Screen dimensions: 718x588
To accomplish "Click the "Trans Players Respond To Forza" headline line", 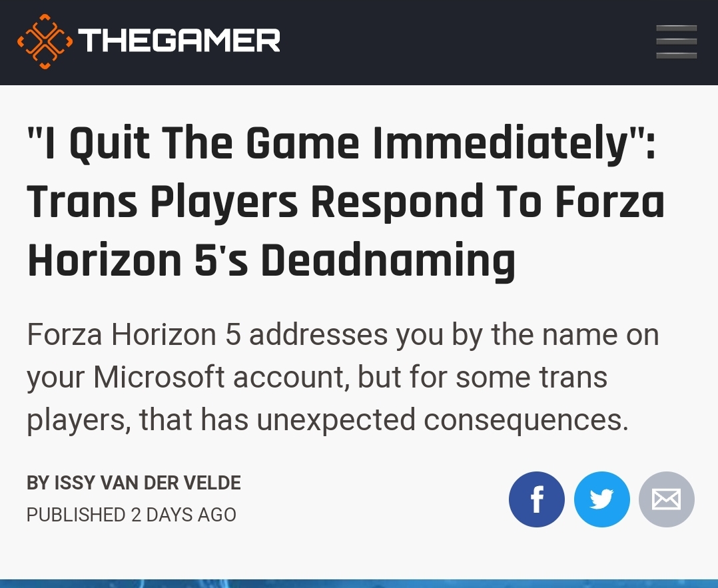I will point(346,202).
